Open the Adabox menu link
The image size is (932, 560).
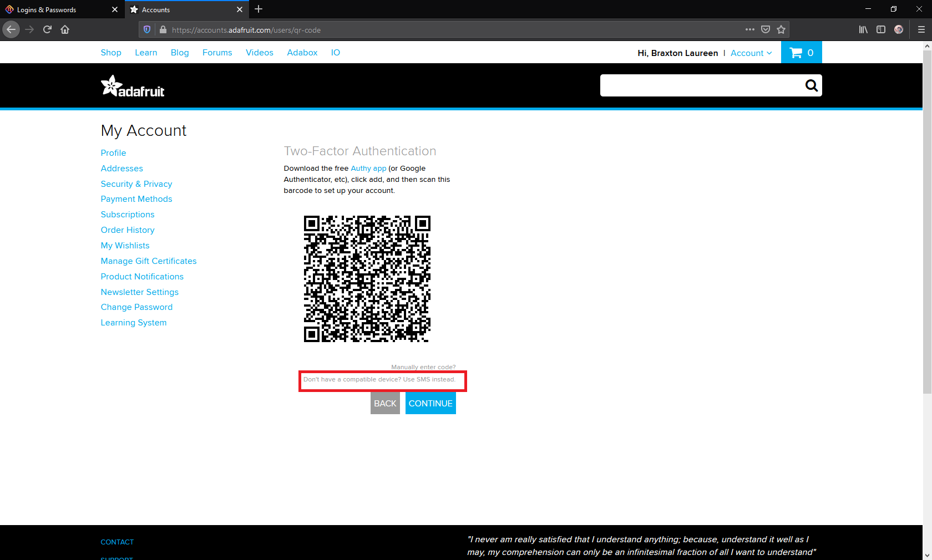click(302, 53)
